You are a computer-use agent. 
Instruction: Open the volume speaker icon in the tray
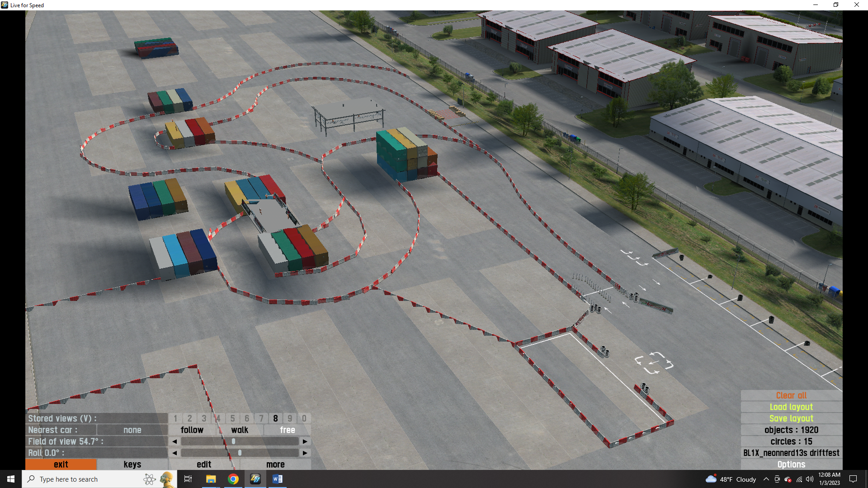[810, 479]
